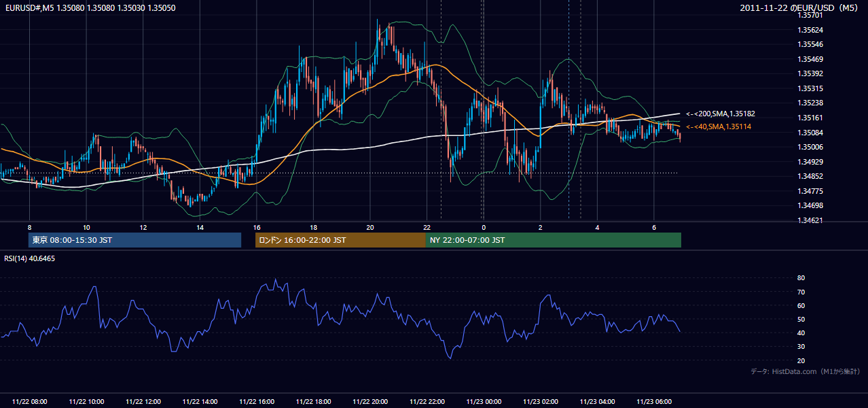Click the 11/22 08:00 bottom time label
This screenshot has height=408, width=868.
(x=30, y=402)
